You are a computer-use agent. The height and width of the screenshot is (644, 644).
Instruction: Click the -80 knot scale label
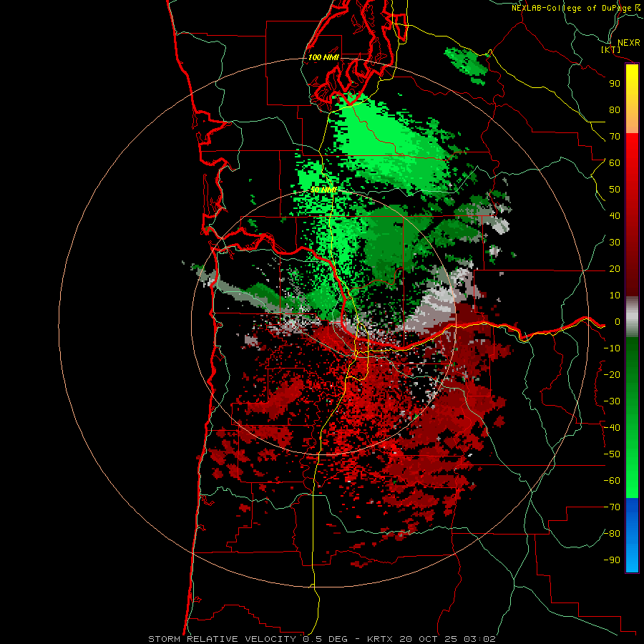612,534
